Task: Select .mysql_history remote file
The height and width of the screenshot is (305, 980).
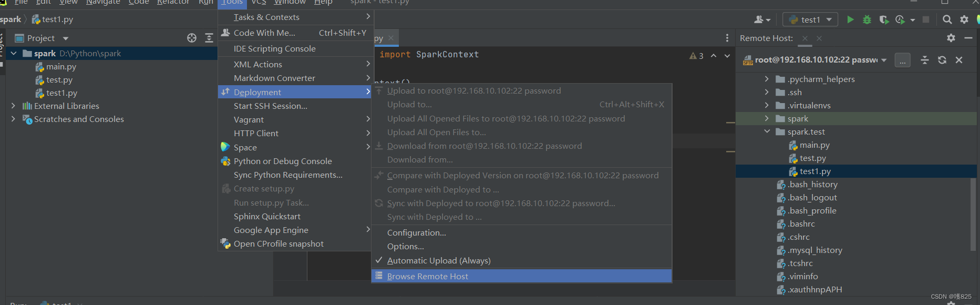Action: (814, 250)
